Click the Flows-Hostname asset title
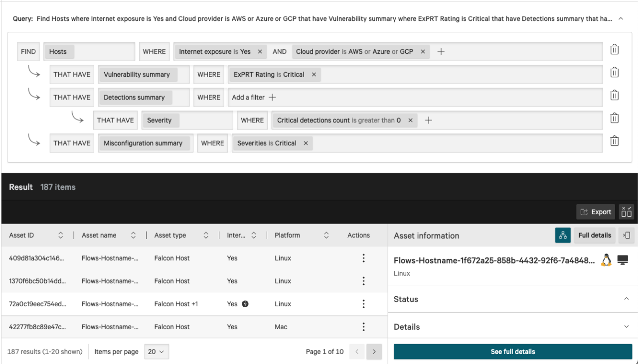Screen dimensions: 638x364 tap(494, 260)
